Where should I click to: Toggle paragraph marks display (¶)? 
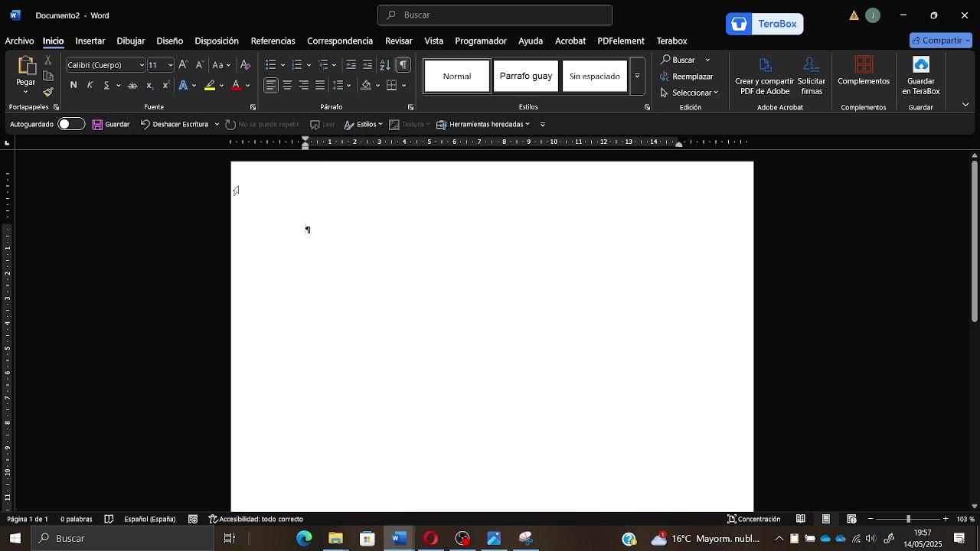[x=403, y=65]
